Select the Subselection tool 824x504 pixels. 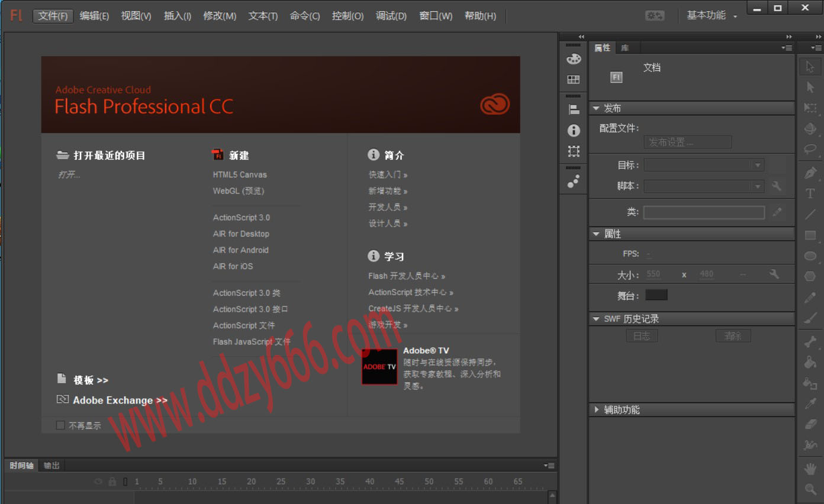pyautogui.click(x=810, y=88)
